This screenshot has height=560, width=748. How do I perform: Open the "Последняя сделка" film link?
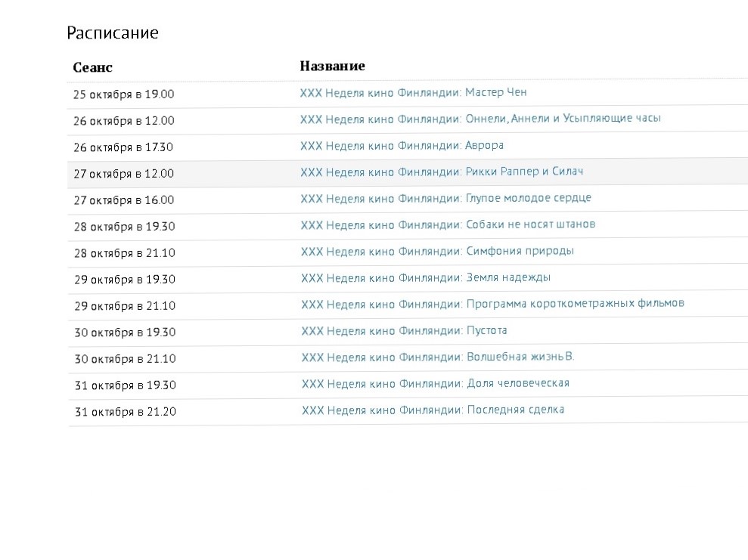point(433,410)
